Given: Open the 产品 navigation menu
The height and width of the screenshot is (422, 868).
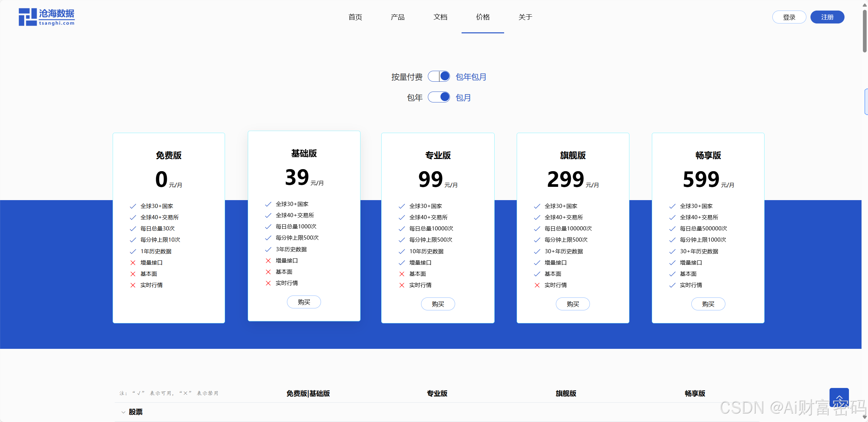Looking at the screenshot, I should [398, 17].
